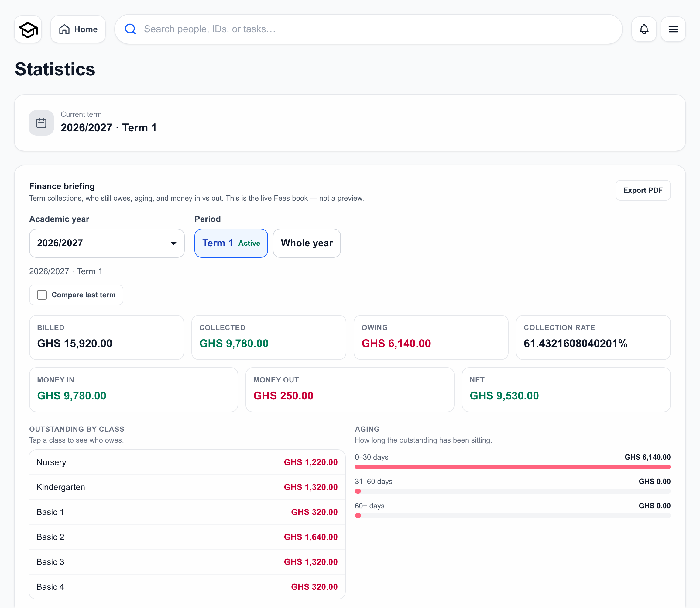Click the current term calendar icon

point(41,123)
